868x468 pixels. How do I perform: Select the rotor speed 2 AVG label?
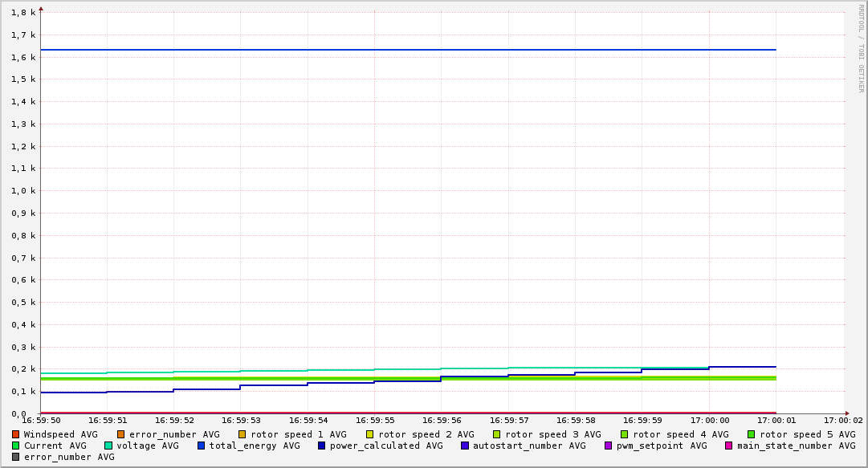tap(426, 434)
